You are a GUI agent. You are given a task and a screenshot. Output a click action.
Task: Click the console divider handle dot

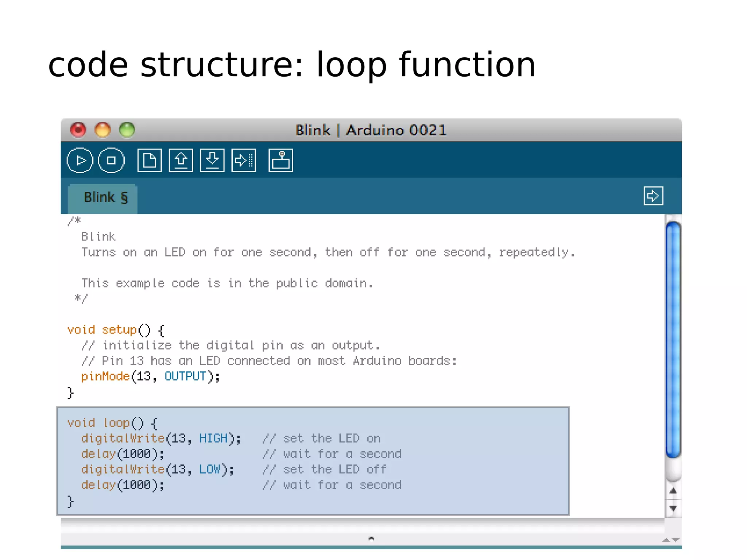pyautogui.click(x=371, y=538)
